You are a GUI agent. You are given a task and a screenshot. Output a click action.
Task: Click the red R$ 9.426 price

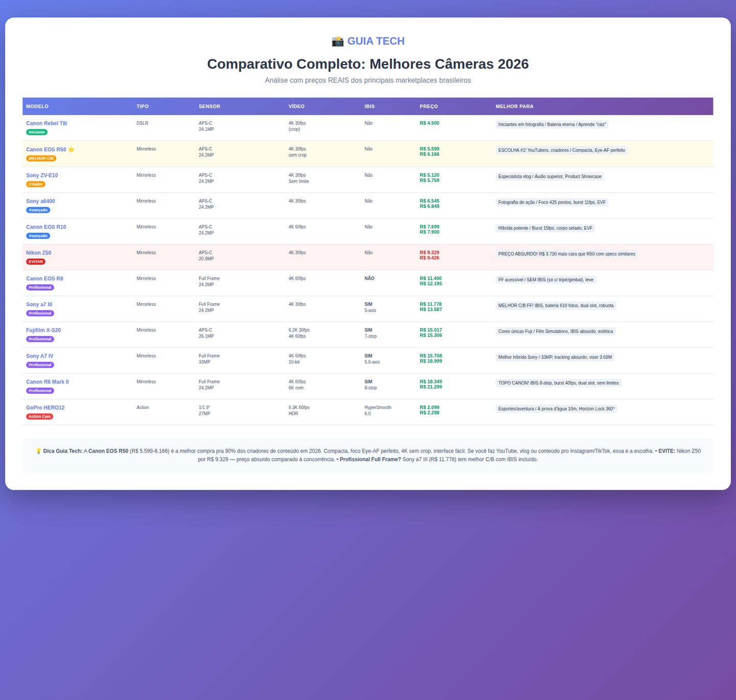point(429,258)
